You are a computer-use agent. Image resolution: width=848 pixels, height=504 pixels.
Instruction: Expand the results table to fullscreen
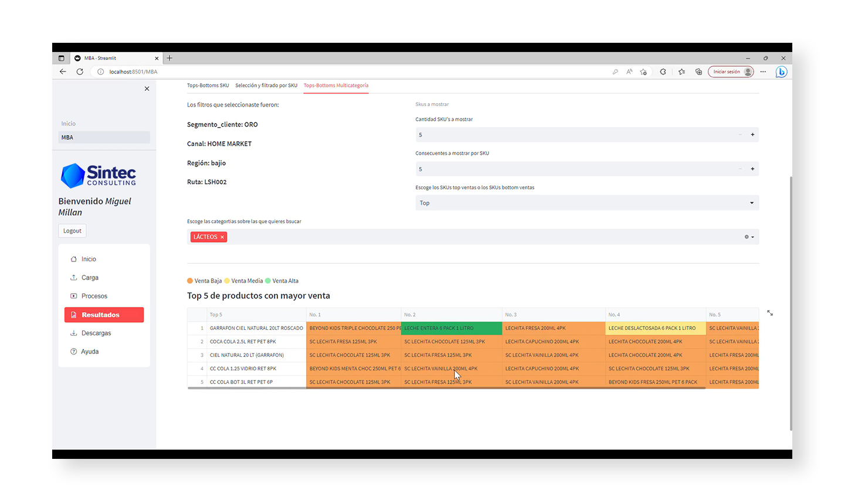tap(770, 313)
